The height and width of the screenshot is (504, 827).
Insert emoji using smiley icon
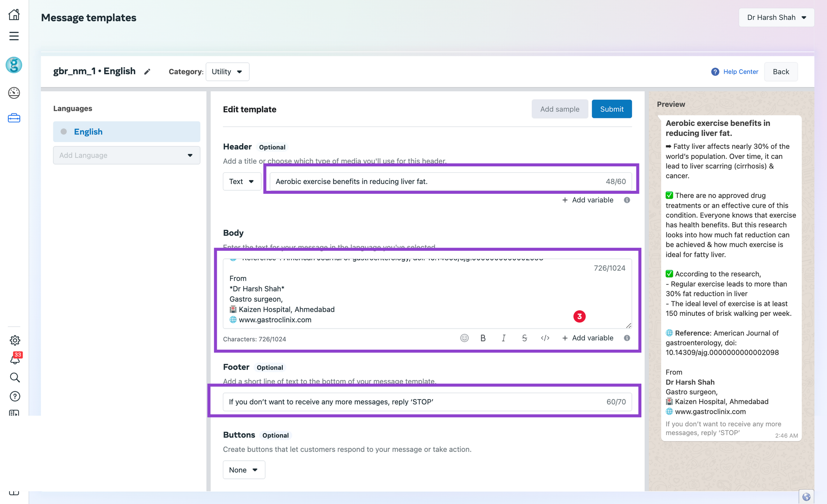point(464,338)
